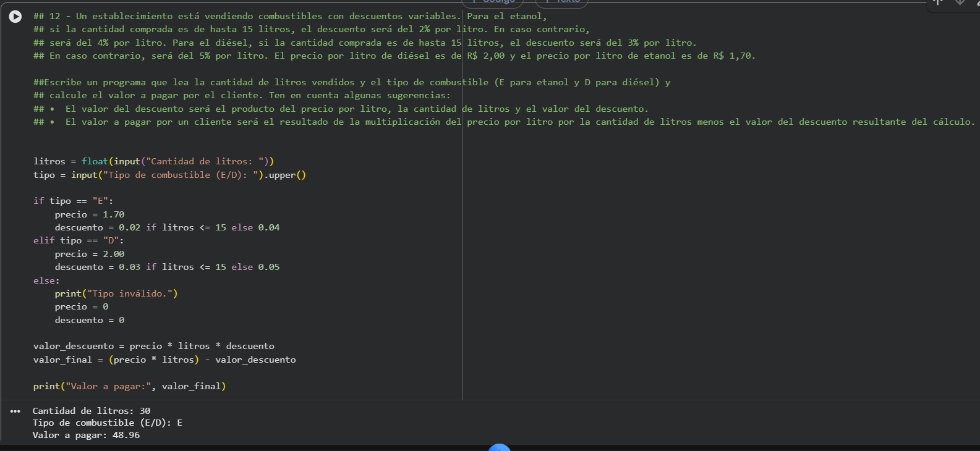Open the output options three-dot icon

point(15,411)
